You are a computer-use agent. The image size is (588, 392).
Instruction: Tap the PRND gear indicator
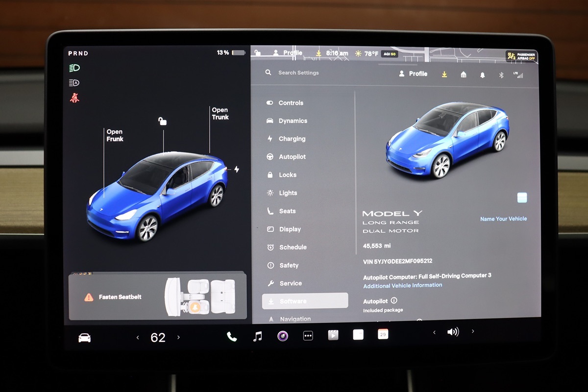[x=78, y=53]
